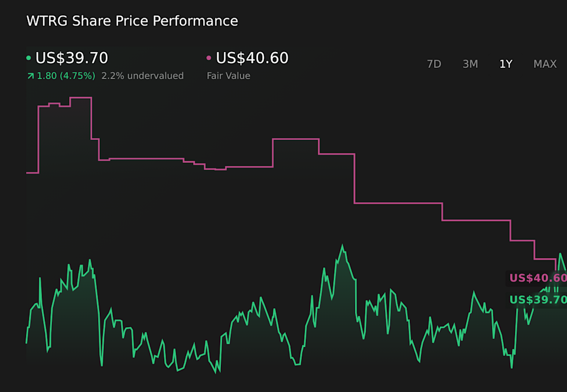Click the green share price legend dot
This screenshot has width=567, height=392.
[29, 58]
